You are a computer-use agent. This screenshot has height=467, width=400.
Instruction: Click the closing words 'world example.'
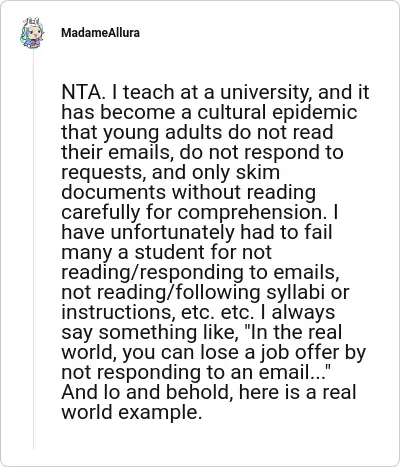tap(132, 413)
